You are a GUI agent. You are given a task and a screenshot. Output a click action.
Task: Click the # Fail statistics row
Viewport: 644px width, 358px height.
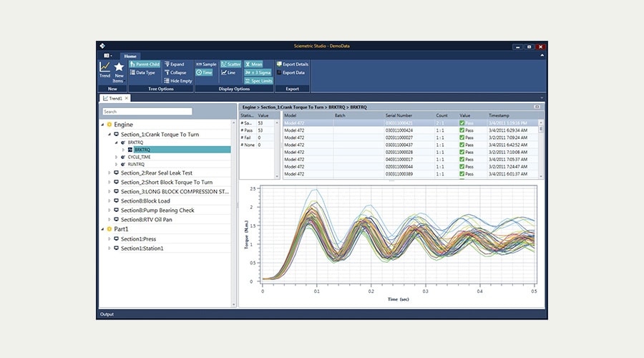click(x=257, y=137)
